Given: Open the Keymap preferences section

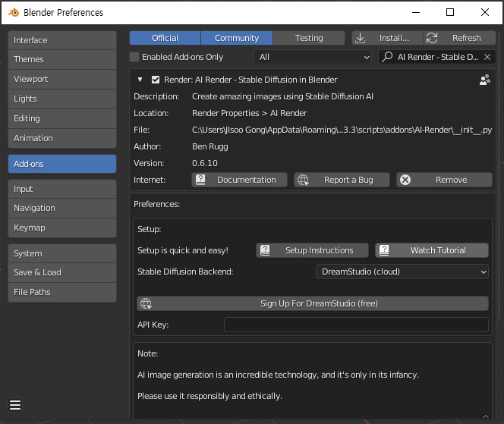Looking at the screenshot, I should click(x=62, y=228).
